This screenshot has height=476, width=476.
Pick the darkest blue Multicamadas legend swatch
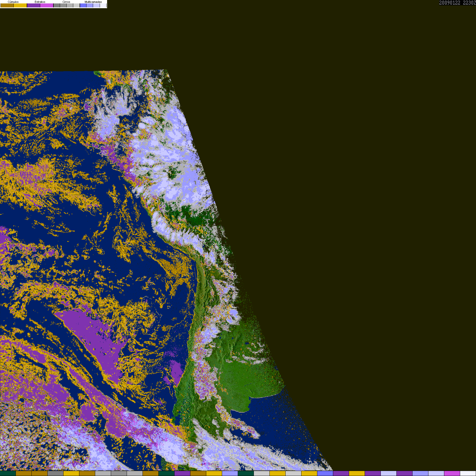click(83, 6)
